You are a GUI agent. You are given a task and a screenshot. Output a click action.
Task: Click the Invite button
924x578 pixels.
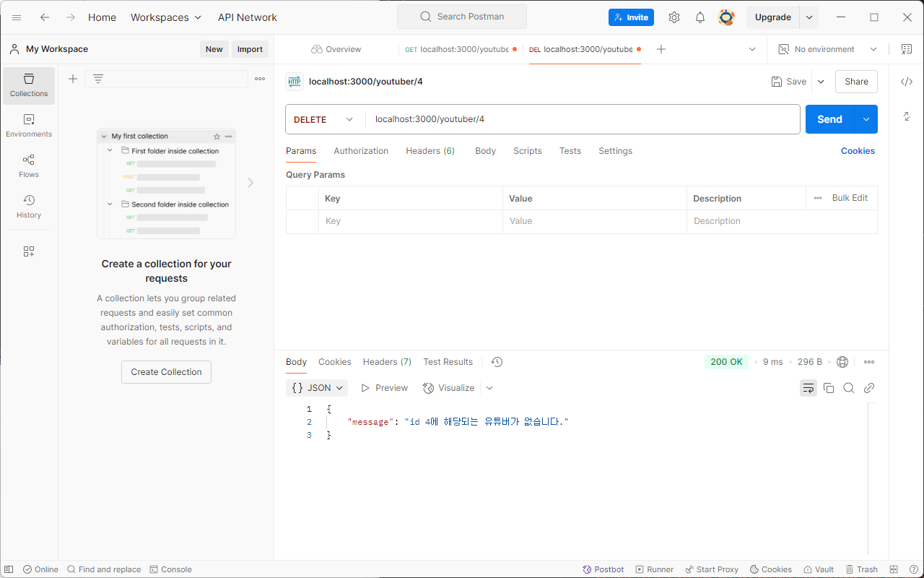pos(631,17)
